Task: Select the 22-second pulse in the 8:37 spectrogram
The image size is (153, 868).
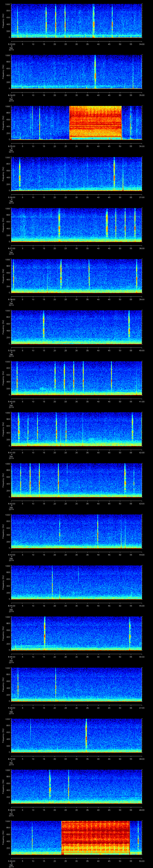Action: 59,225
